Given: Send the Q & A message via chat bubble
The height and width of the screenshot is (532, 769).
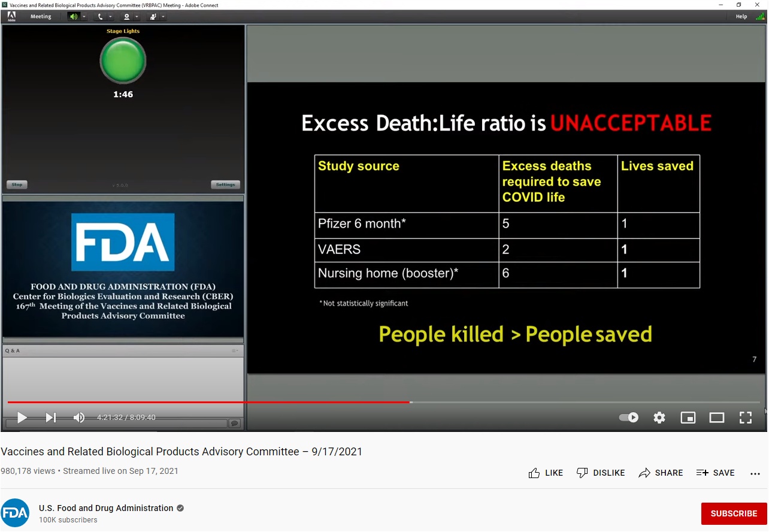Looking at the screenshot, I should (235, 423).
